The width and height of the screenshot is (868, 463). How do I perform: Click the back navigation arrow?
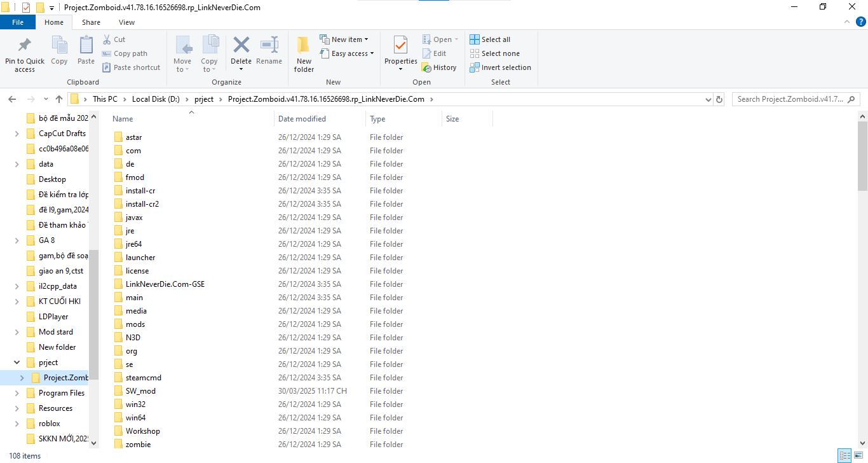tap(11, 99)
